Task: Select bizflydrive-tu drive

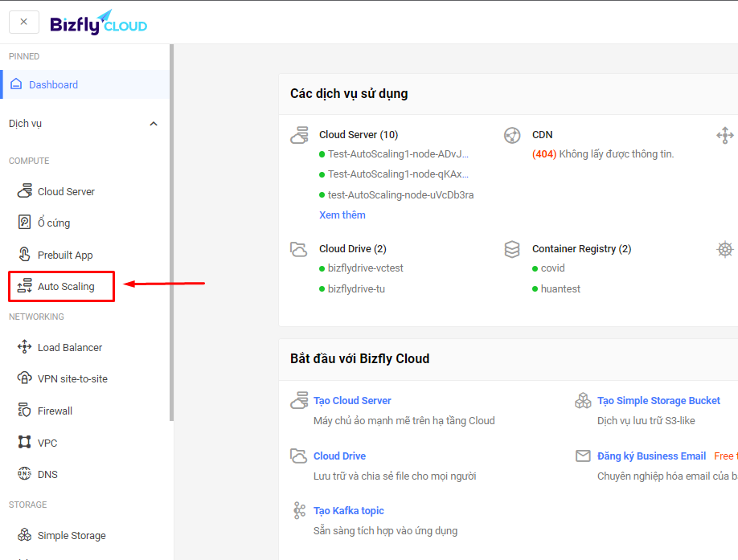Action: coord(356,289)
